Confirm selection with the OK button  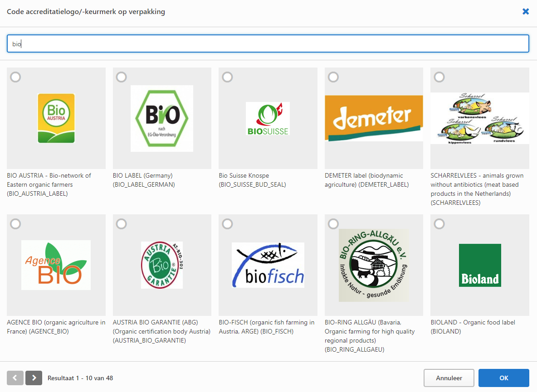click(504, 378)
